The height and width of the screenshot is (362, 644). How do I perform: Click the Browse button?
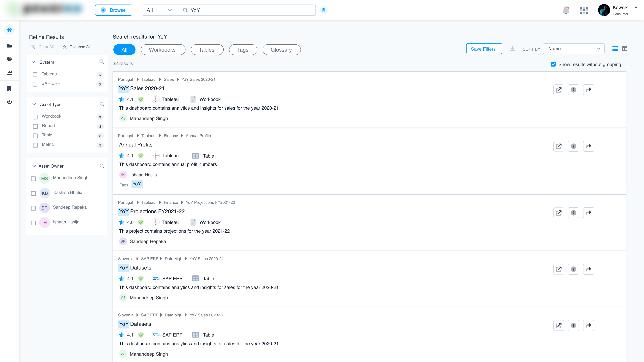pyautogui.click(x=114, y=10)
